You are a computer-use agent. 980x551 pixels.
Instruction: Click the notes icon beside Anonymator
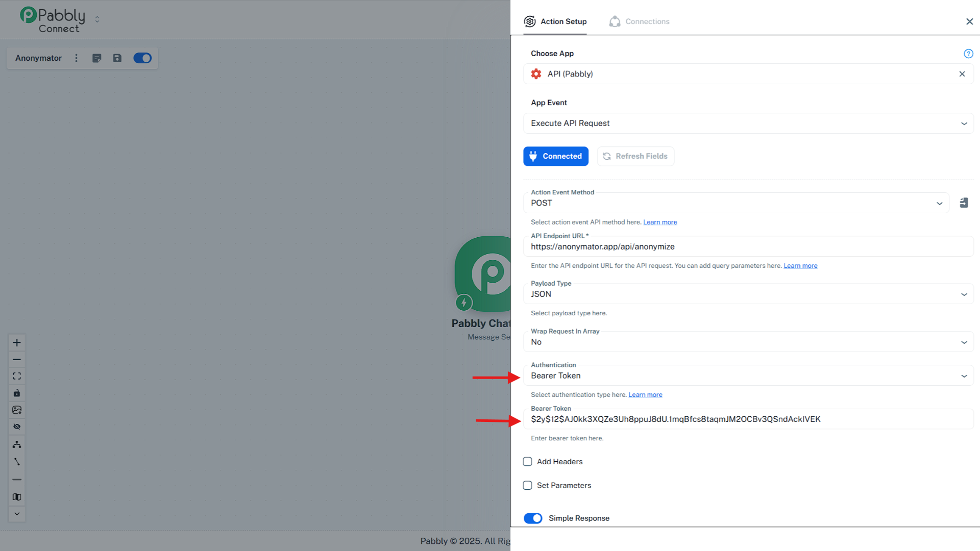point(96,58)
